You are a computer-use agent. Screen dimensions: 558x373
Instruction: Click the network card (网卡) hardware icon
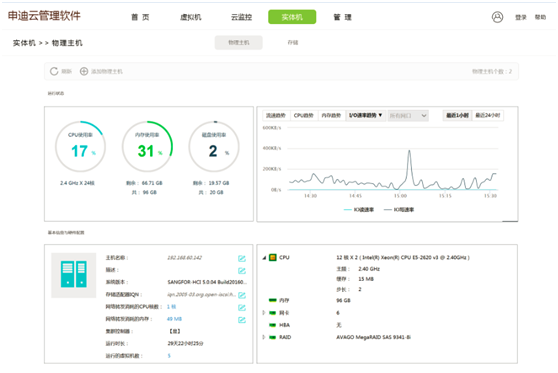[273, 313]
